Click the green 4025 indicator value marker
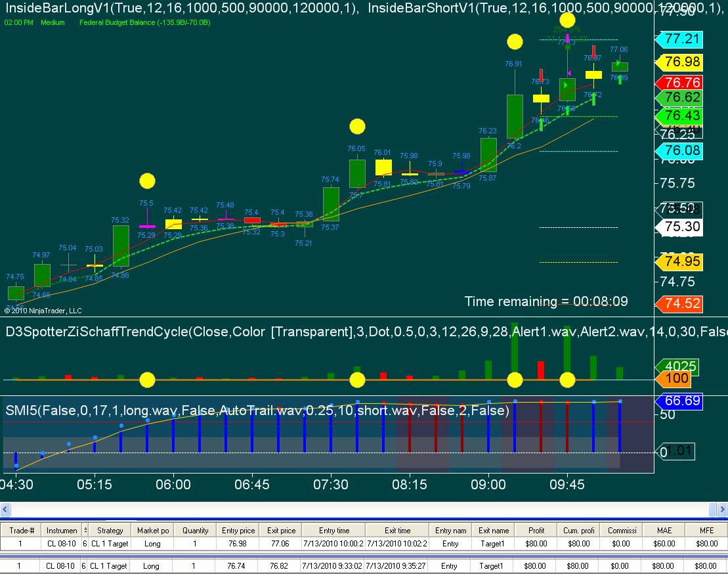728x574 pixels. pyautogui.click(x=677, y=366)
